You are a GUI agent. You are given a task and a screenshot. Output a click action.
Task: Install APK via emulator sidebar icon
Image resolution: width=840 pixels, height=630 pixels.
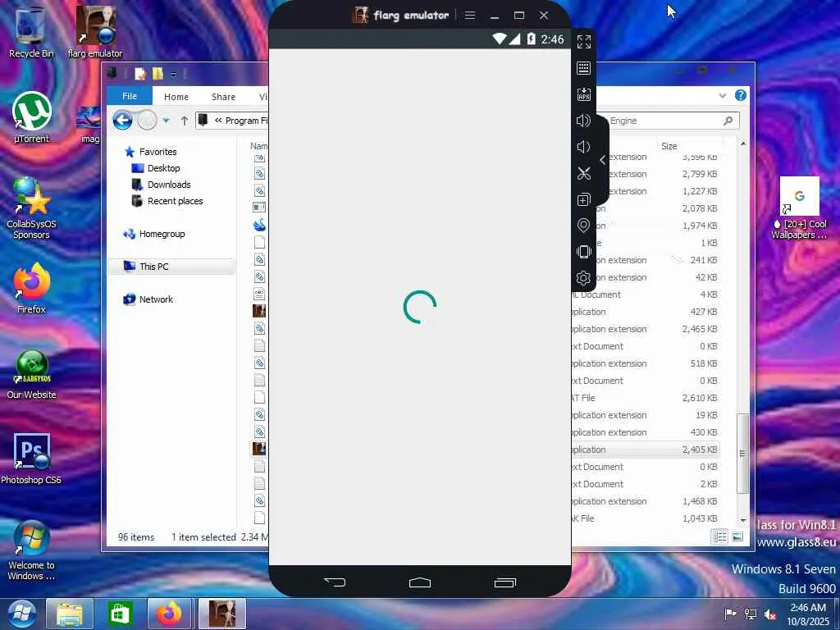tap(584, 94)
